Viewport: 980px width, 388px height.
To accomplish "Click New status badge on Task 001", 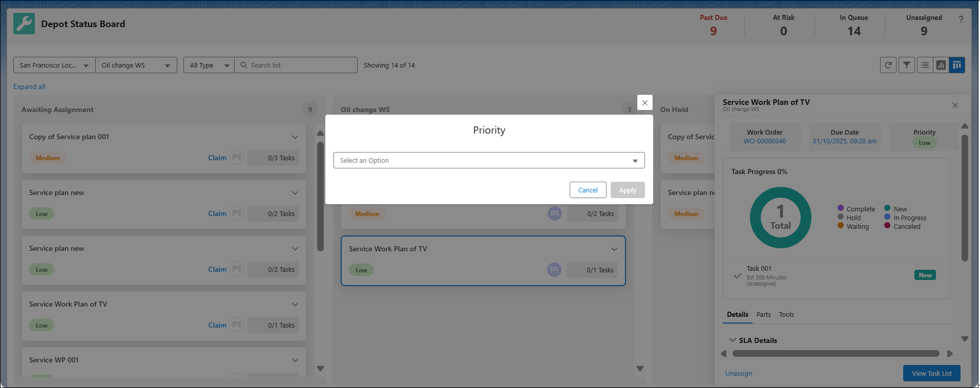I will point(925,275).
